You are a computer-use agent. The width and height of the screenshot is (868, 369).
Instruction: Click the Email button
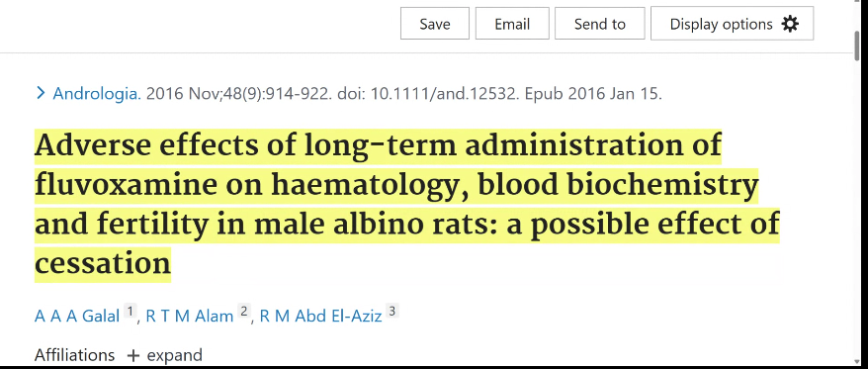[512, 24]
